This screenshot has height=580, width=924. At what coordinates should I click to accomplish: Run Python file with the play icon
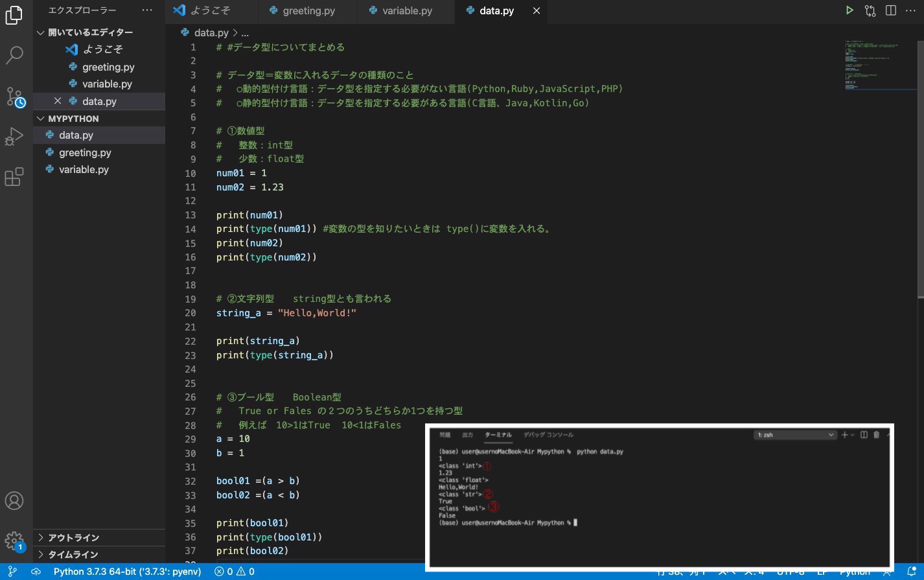coord(849,10)
